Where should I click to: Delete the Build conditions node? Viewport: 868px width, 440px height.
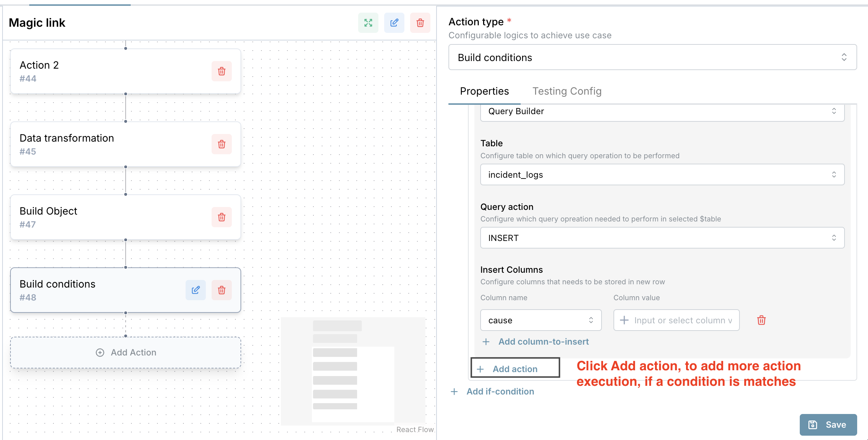pos(221,290)
